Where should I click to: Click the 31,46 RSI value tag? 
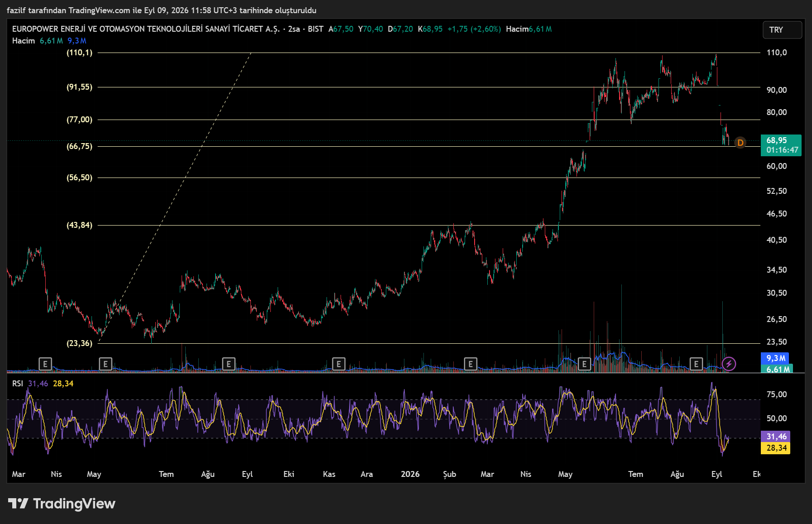coord(776,437)
